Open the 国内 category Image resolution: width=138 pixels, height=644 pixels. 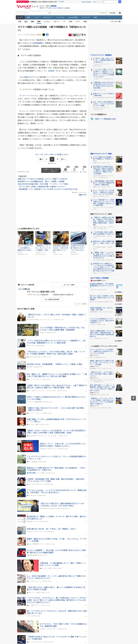(26, 21)
